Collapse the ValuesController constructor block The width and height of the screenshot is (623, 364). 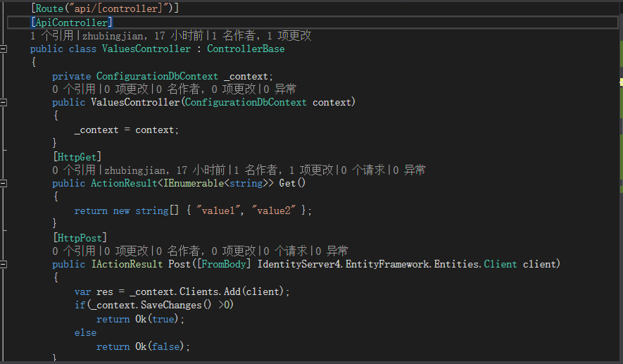tap(4, 103)
